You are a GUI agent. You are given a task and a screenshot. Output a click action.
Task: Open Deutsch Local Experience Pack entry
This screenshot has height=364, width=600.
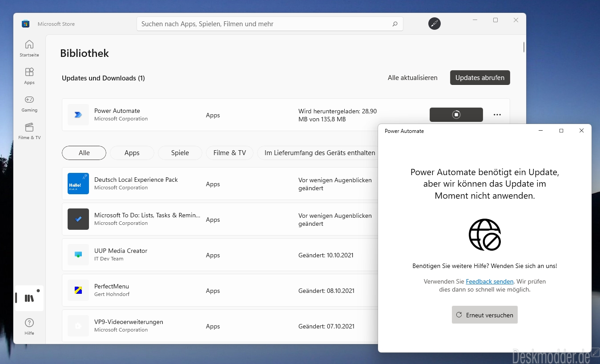[x=220, y=184]
